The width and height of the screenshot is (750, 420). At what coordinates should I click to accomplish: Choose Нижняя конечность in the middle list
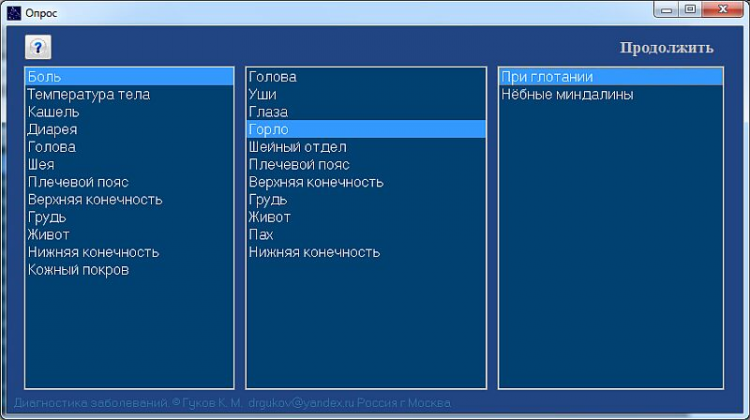coord(366,252)
